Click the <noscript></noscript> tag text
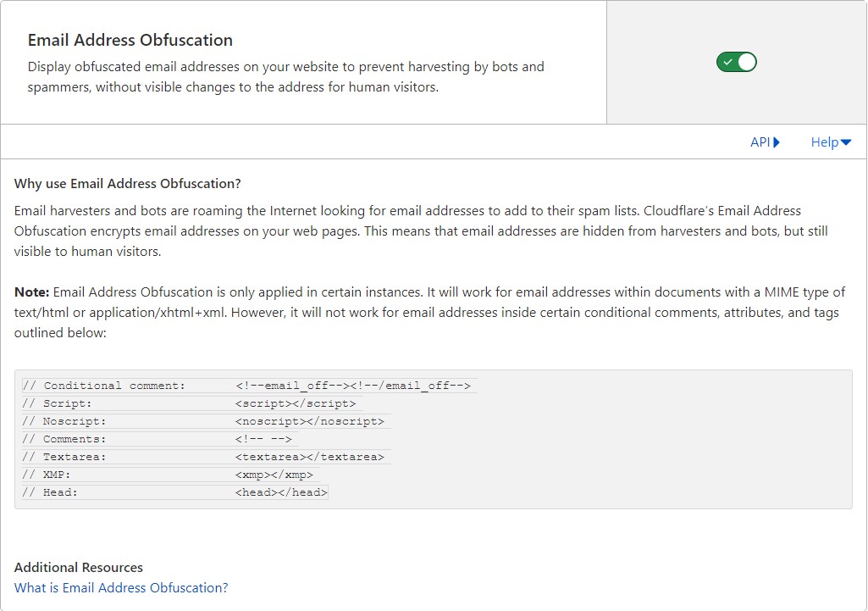 click(x=309, y=421)
